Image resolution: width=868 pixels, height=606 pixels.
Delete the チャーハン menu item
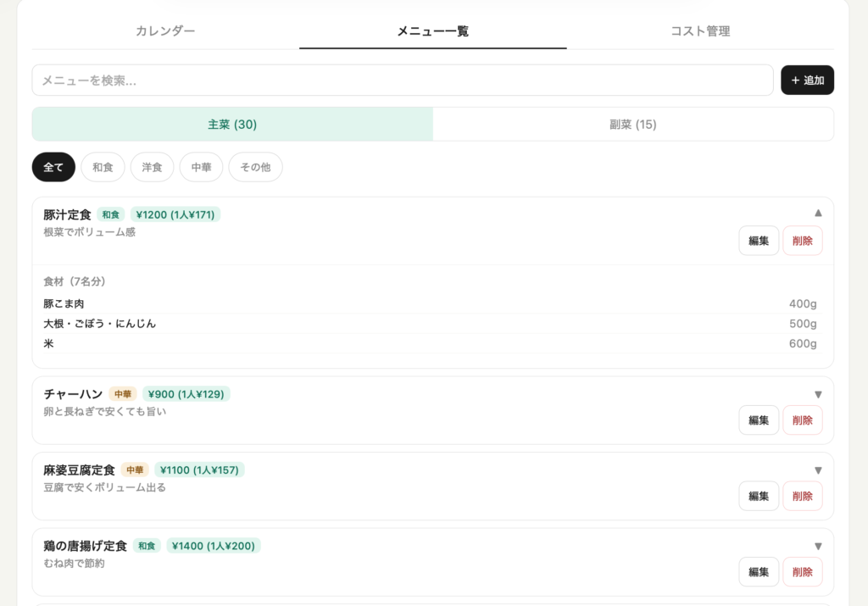[802, 420]
